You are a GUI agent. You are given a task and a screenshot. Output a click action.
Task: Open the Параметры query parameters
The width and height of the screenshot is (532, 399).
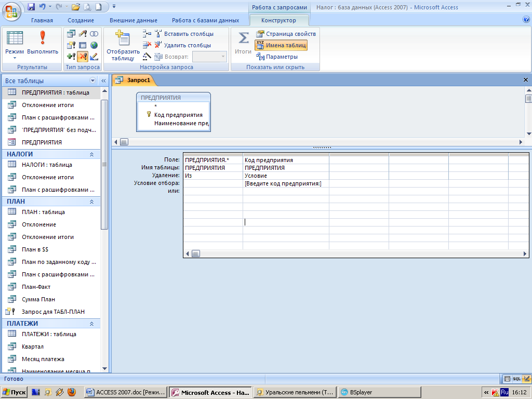tap(277, 57)
